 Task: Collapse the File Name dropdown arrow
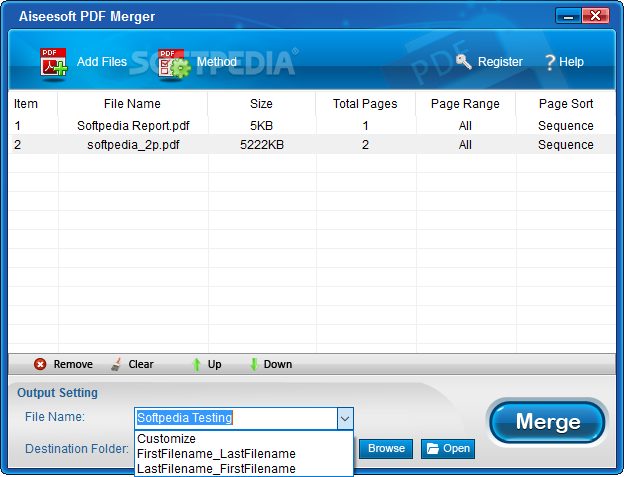tap(345, 419)
